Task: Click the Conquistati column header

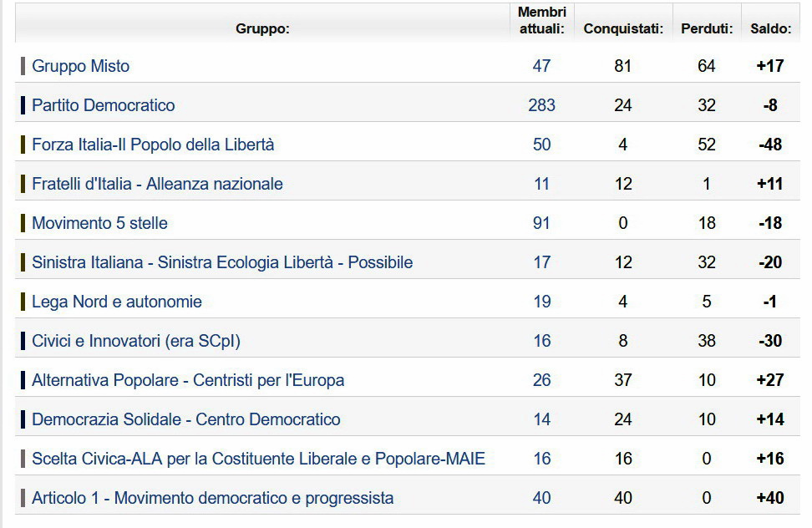Action: (623, 28)
